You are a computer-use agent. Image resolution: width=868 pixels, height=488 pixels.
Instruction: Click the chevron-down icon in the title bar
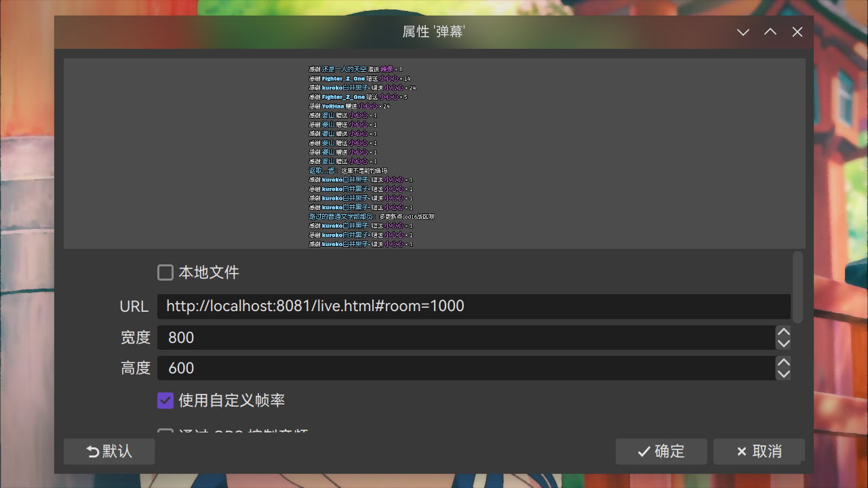(743, 32)
